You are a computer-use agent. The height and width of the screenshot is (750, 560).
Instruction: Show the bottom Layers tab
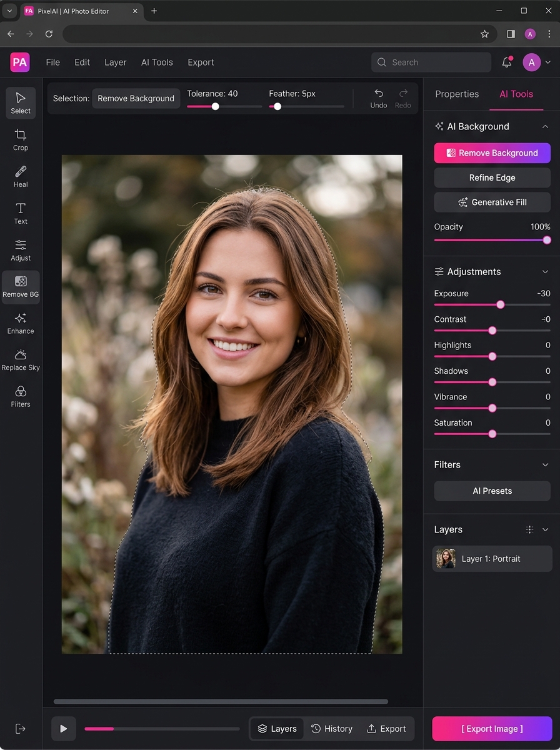pyautogui.click(x=277, y=729)
